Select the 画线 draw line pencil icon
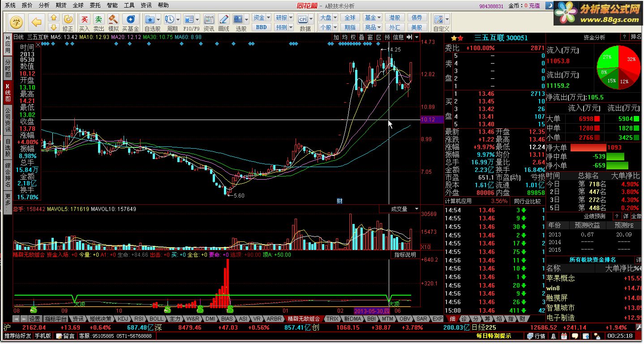The height and width of the screenshot is (344, 644). click(223, 19)
